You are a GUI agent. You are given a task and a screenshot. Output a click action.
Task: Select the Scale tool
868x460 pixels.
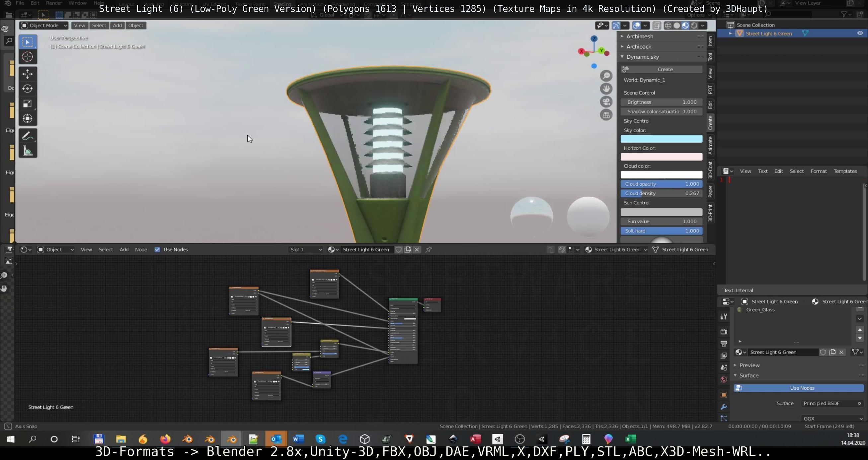[28, 103]
